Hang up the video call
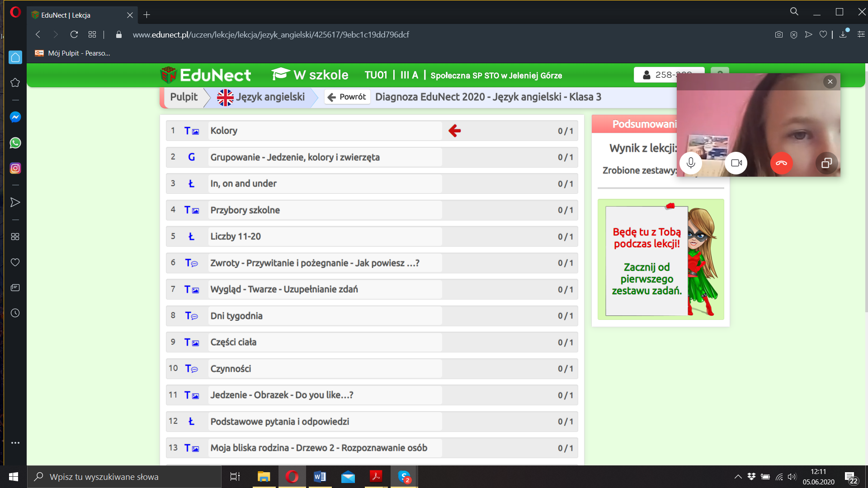This screenshot has width=868, height=488. 781,163
